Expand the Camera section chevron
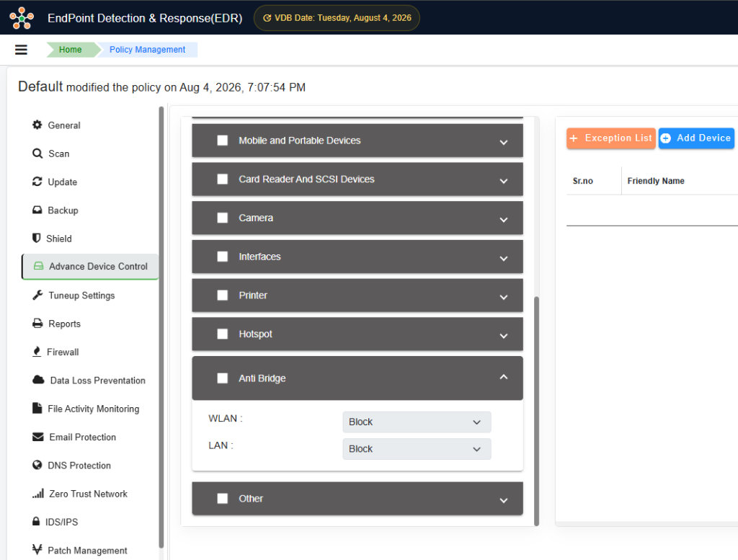 pyautogui.click(x=504, y=220)
